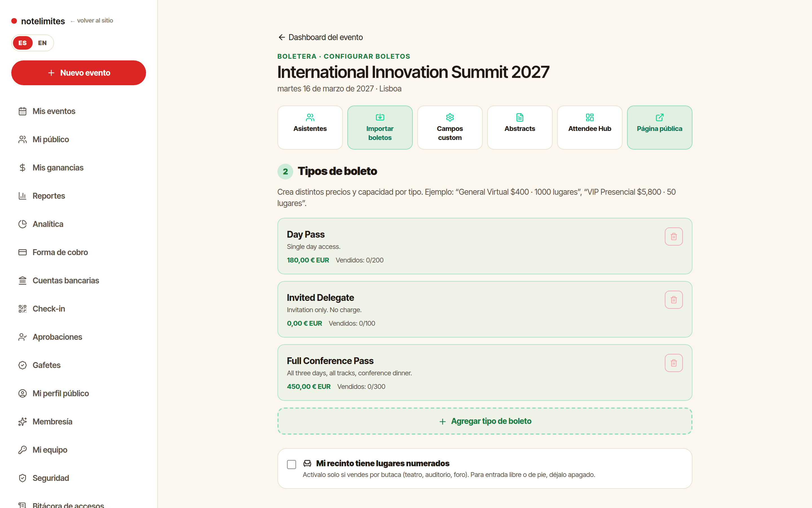Open the Asistentes tab
812x508 pixels.
[x=310, y=127]
